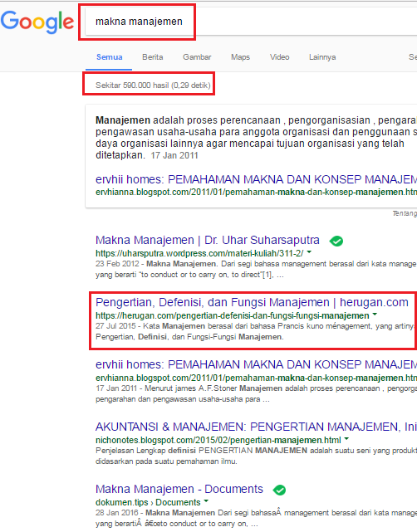Click snippet starting 28 Jan 2016 - Makna Manajemen

coord(256,518)
